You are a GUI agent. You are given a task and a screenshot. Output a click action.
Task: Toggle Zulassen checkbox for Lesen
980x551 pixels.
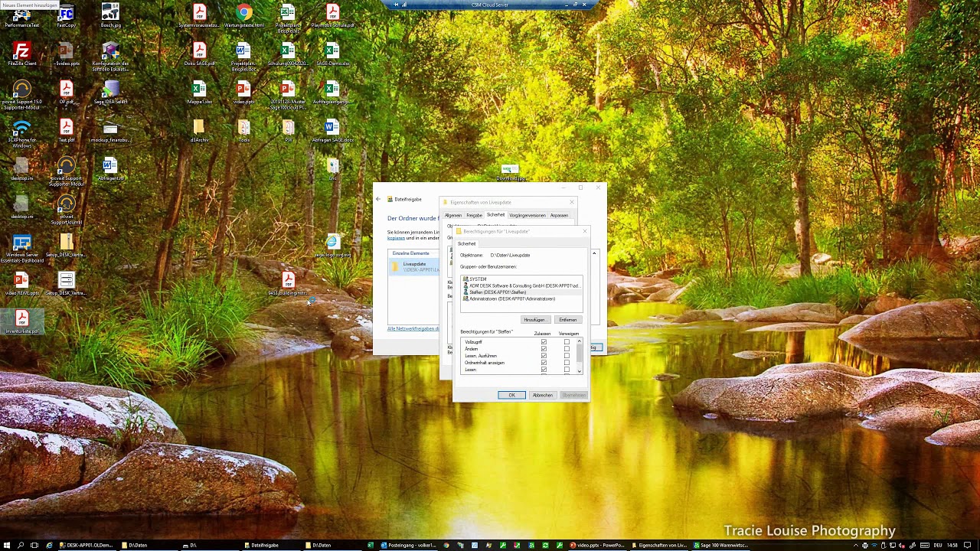click(544, 370)
